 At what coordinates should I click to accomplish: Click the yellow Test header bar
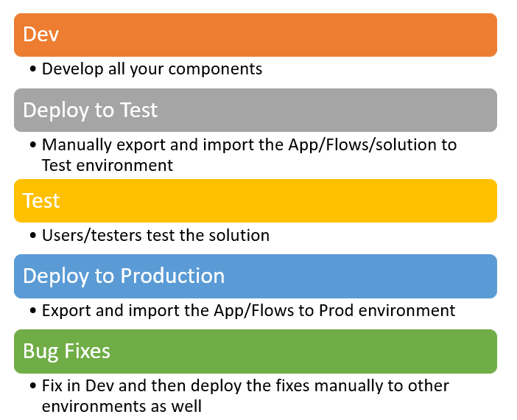[255, 200]
